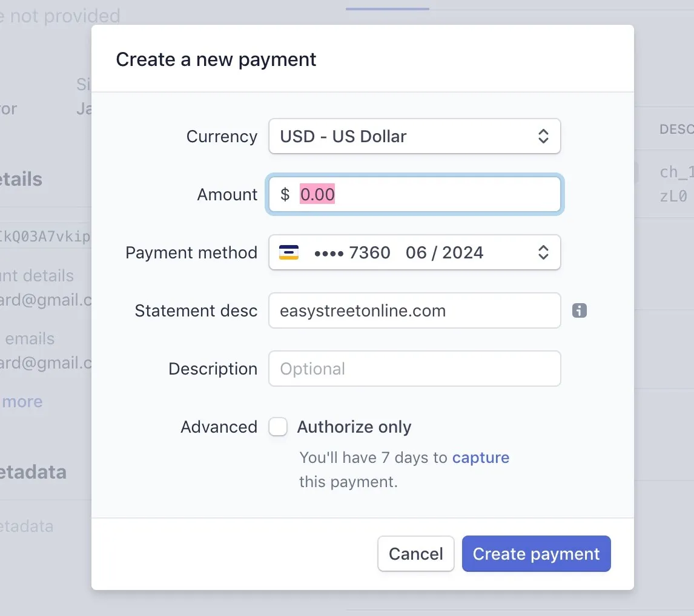Image resolution: width=694 pixels, height=616 pixels.
Task: Click the optional Description field
Action: click(414, 369)
